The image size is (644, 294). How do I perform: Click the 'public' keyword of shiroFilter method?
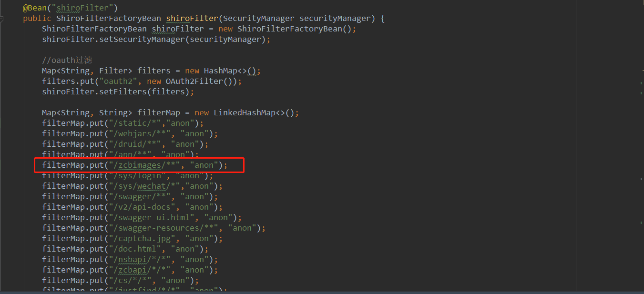tap(37, 19)
